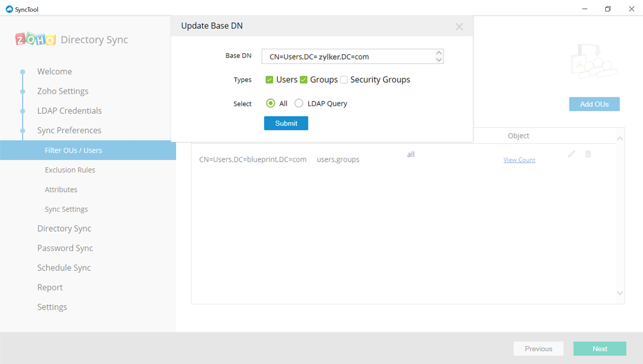The height and width of the screenshot is (364, 643).
Task: Click the Object column header
Action: click(518, 136)
